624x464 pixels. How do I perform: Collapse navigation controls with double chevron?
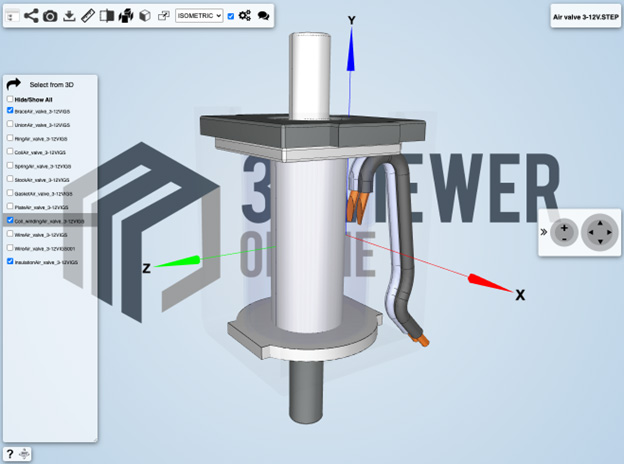coord(544,232)
